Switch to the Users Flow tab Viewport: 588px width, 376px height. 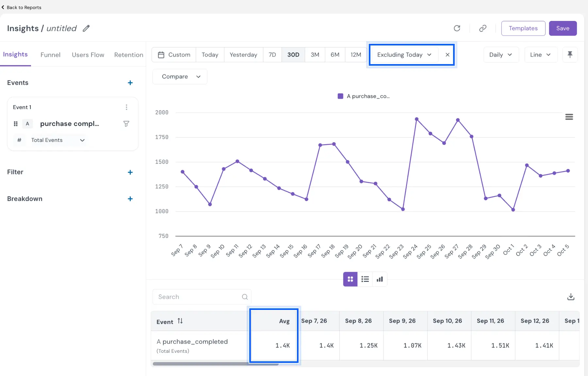(x=88, y=55)
